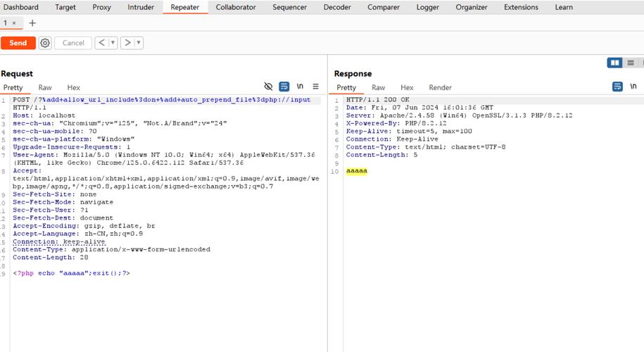Switch response to Render view

tap(441, 87)
